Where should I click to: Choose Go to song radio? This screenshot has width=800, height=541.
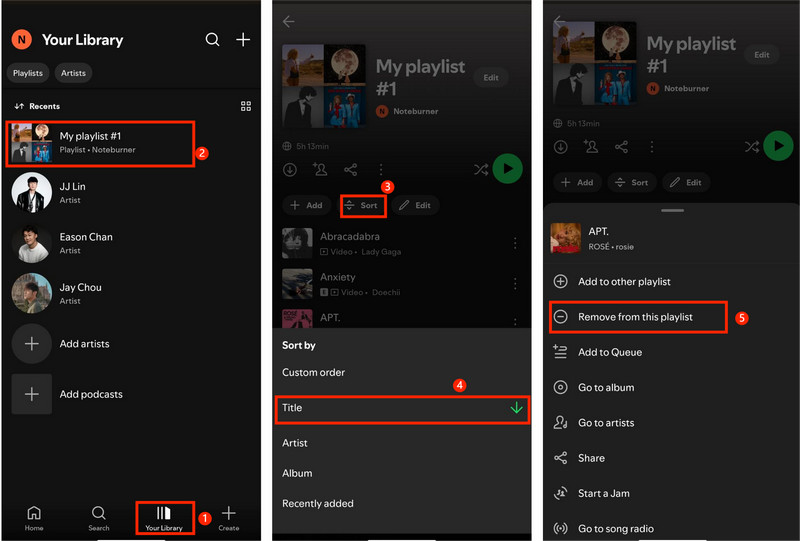click(x=671, y=528)
